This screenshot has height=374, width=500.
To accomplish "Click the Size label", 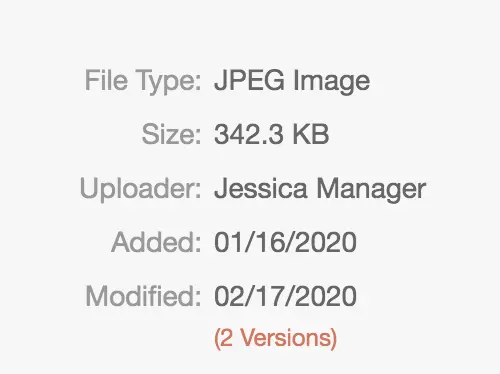I will point(172,134).
